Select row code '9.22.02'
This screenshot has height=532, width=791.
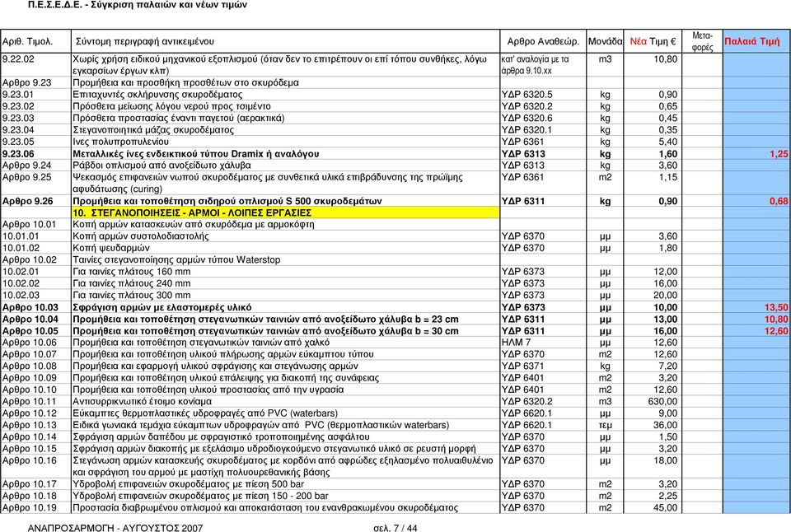click(18, 59)
